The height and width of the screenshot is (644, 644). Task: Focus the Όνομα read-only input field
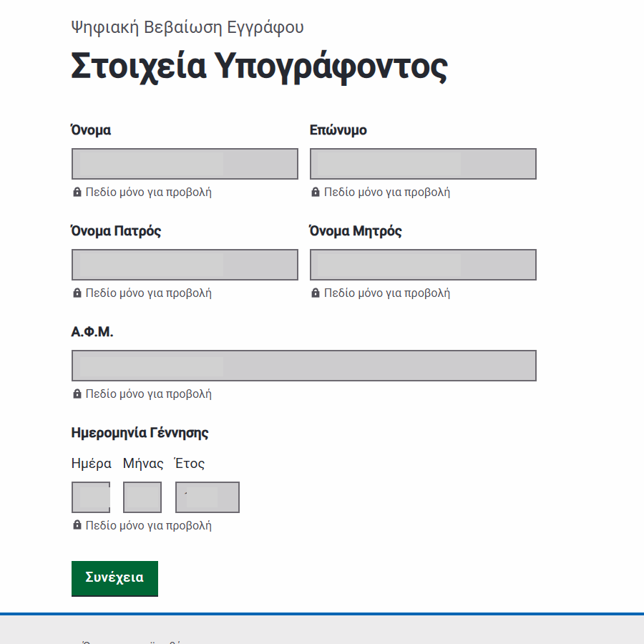[x=185, y=164]
